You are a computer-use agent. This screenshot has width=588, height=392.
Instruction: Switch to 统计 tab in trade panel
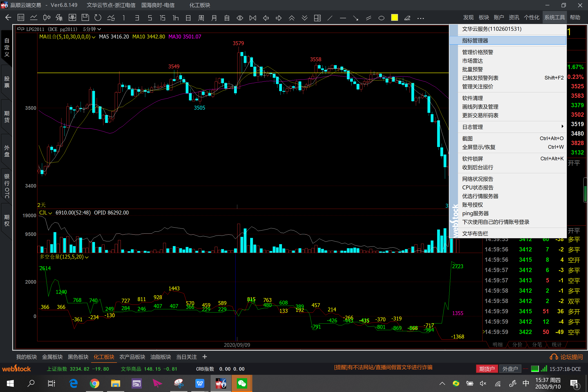(x=556, y=345)
